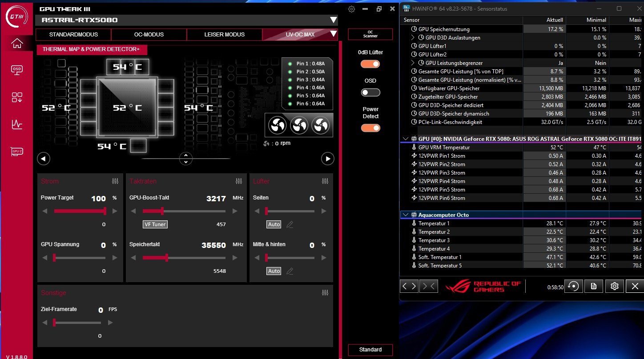
Task: Click HWiNFO expand arrows button
Action: 409,286
